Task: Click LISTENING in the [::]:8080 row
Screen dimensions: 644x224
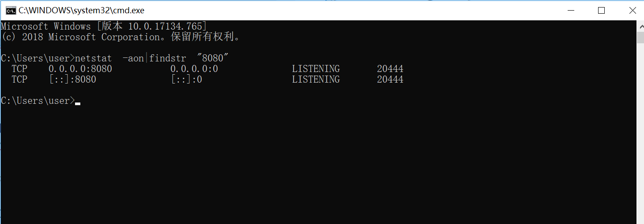Action: tap(316, 80)
